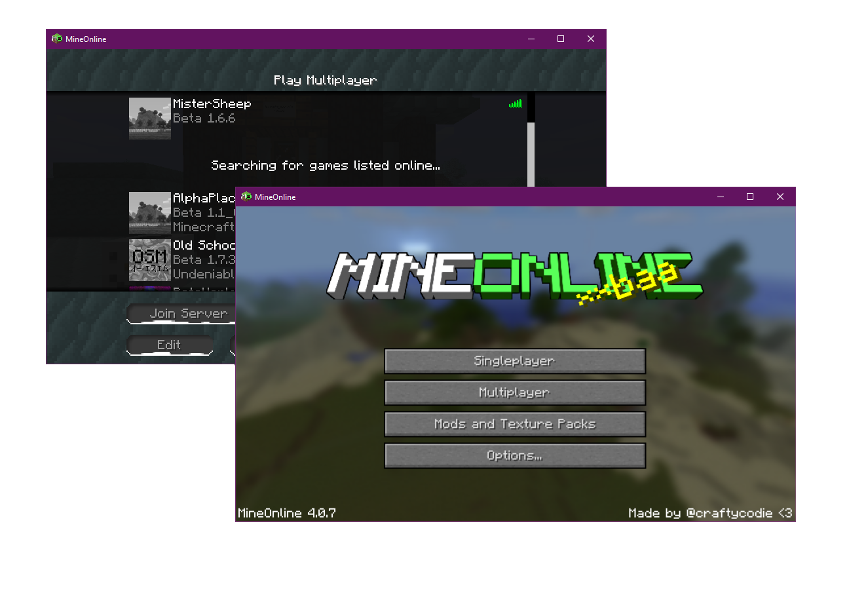Click the OSM server icon
The image size is (868, 589).
[150, 260]
